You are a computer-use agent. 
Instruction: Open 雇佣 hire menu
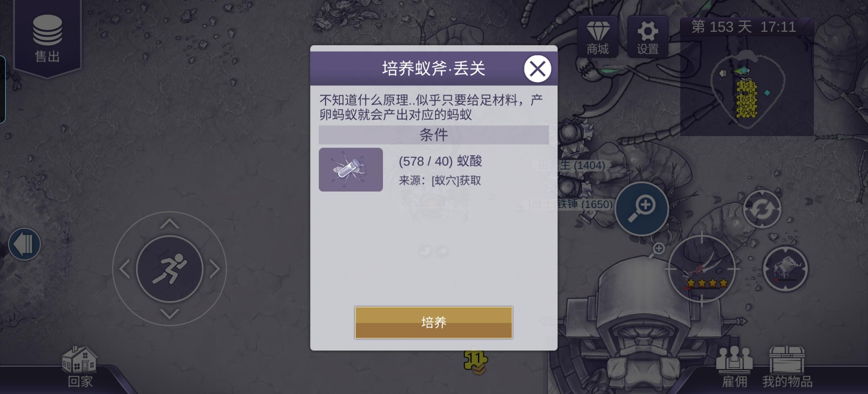[x=734, y=368]
